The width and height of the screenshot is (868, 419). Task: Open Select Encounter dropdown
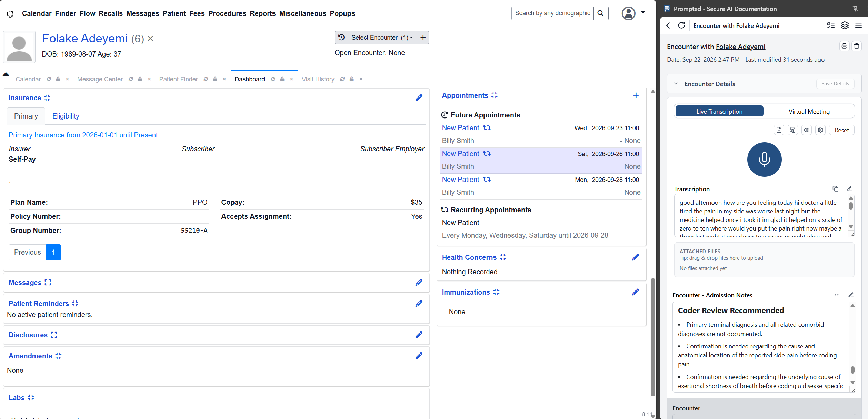[x=382, y=38]
